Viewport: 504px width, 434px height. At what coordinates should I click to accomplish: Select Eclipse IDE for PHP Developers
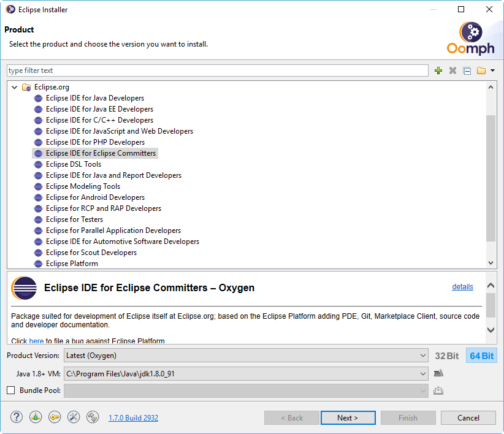tap(89, 142)
